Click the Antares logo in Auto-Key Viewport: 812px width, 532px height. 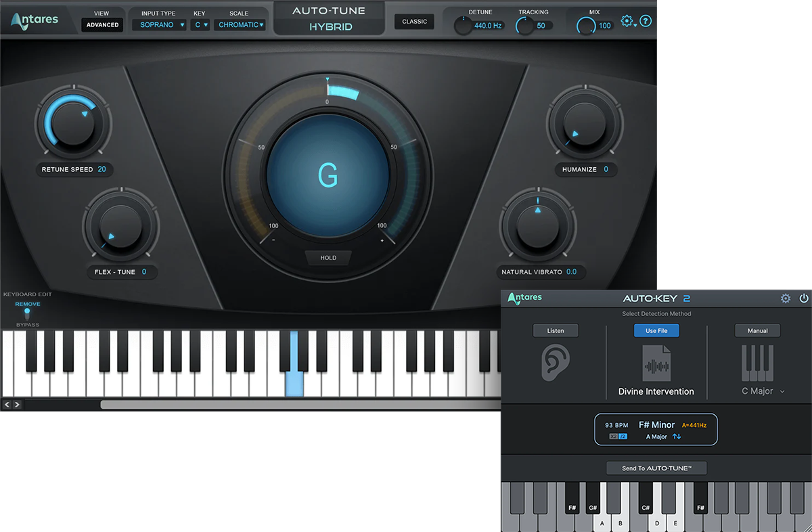(x=525, y=298)
